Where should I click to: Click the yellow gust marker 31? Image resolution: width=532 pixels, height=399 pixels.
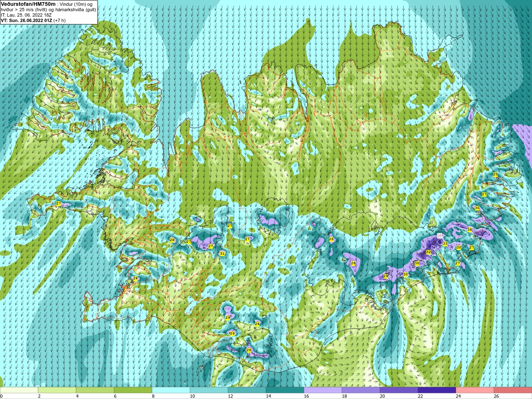(222, 254)
